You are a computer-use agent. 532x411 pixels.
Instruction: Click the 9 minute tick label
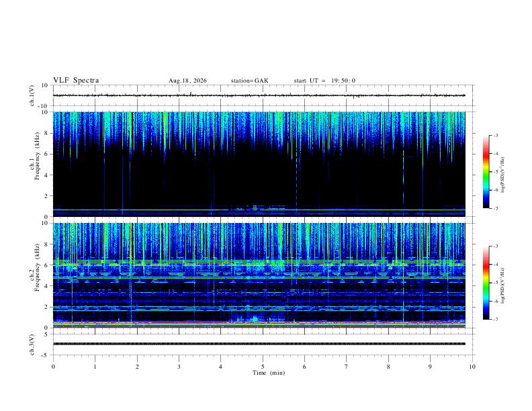(430, 367)
